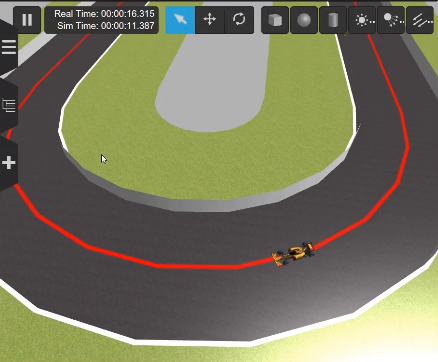Open the hamburger main menu
Screen dimensions: 438x362
pyautogui.click(x=9, y=47)
